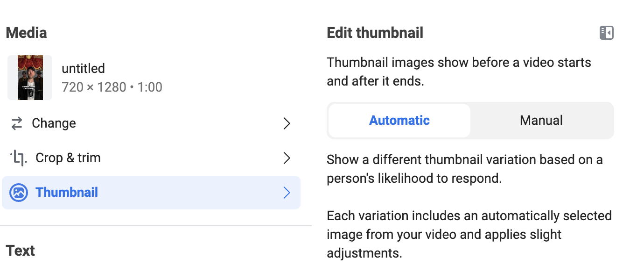The height and width of the screenshot is (273, 644).
Task: Click the Edit thumbnail heading
Action: point(375,33)
